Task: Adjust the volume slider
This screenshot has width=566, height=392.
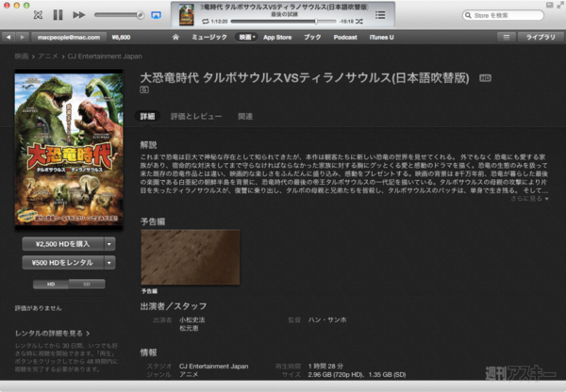Action: pos(119,15)
